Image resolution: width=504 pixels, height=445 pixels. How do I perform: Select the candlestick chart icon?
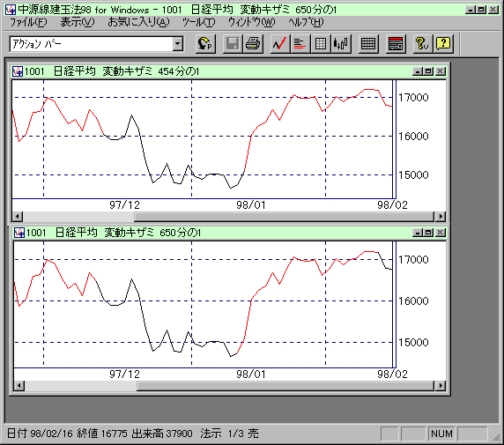coord(341,44)
